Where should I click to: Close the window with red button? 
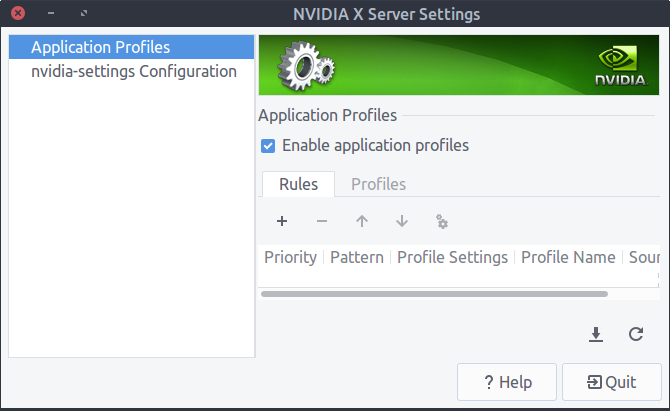(18, 13)
